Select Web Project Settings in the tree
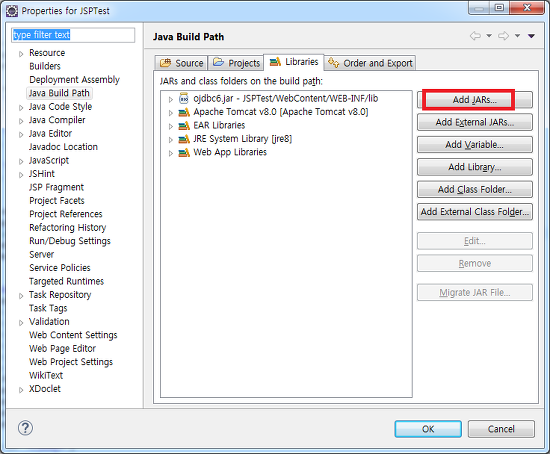The image size is (550, 454). (71, 362)
